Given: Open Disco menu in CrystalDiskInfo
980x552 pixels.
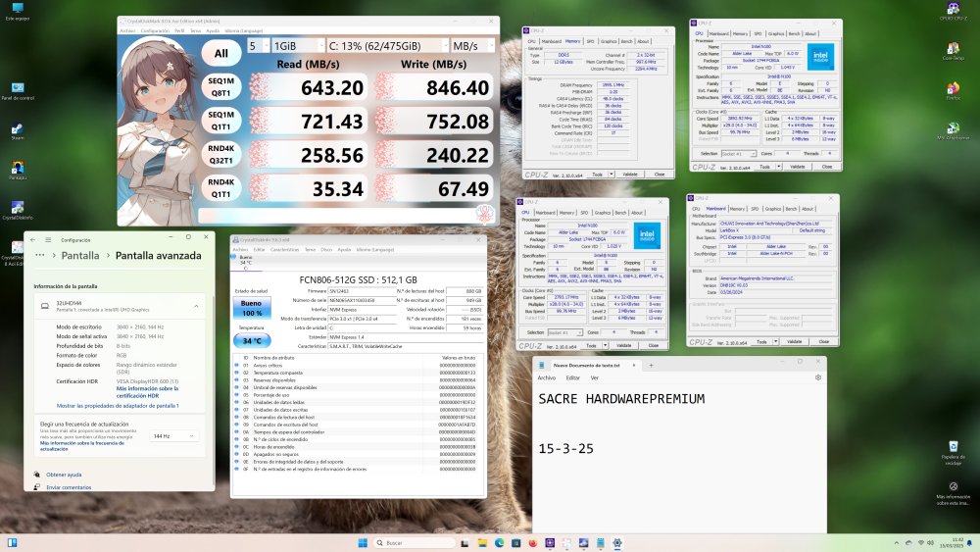Looking at the screenshot, I should pyautogui.click(x=326, y=249).
